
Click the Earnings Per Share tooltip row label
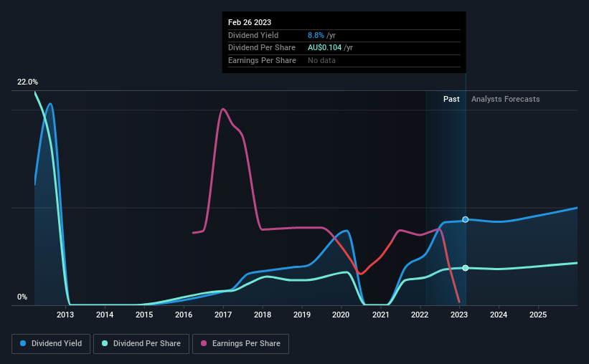[262, 60]
